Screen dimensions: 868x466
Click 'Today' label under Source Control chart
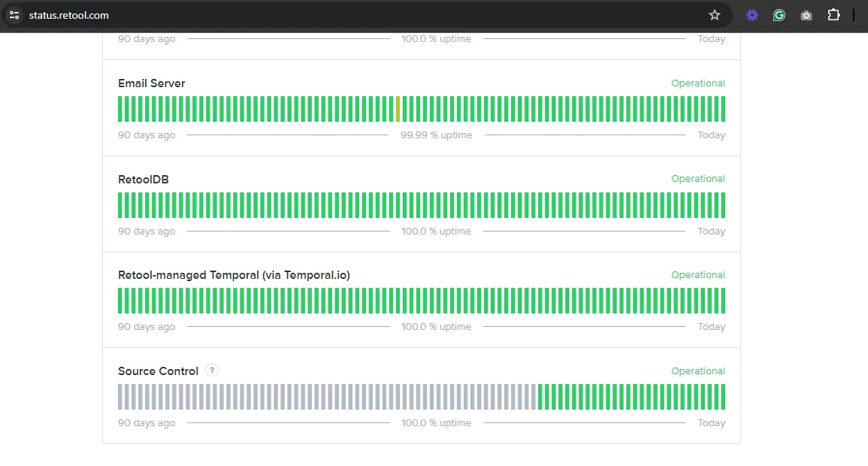(x=711, y=423)
